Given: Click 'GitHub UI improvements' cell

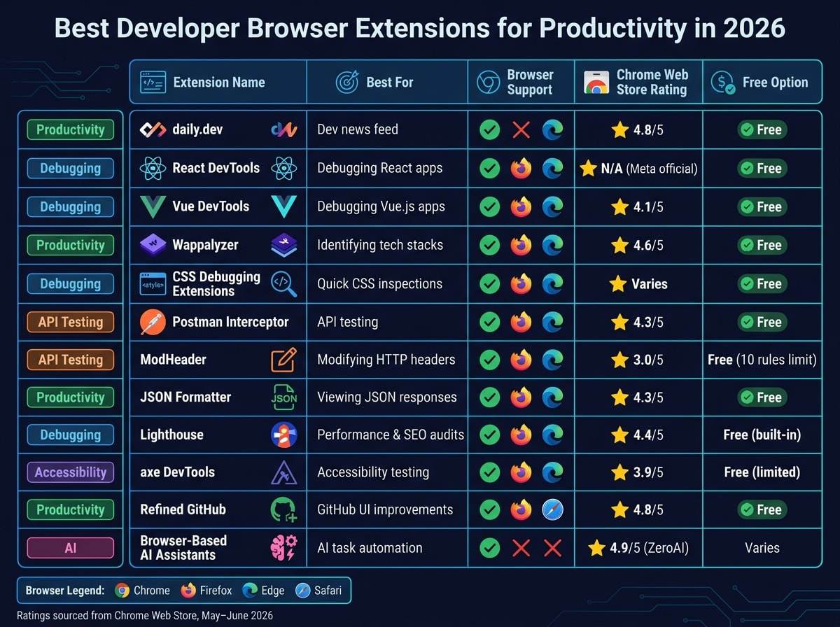Looking at the screenshot, I should click(x=385, y=509).
